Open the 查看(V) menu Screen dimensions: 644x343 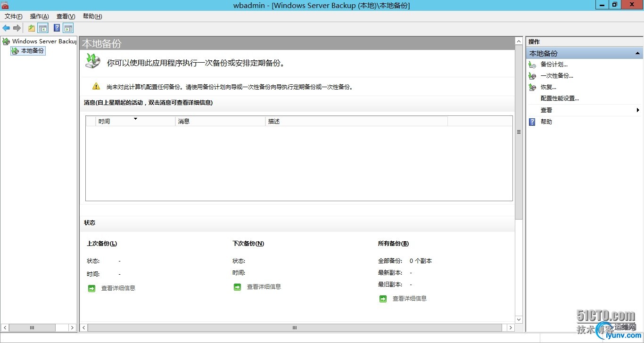(66, 16)
